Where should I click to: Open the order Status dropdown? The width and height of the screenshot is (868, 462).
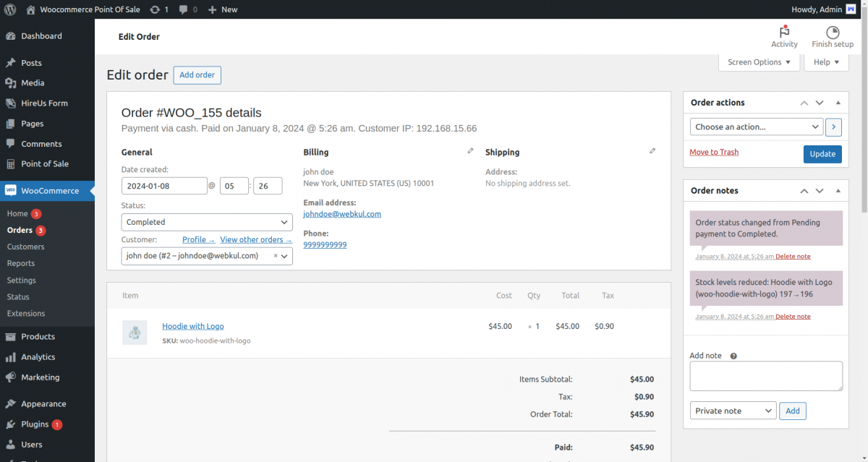tap(207, 223)
